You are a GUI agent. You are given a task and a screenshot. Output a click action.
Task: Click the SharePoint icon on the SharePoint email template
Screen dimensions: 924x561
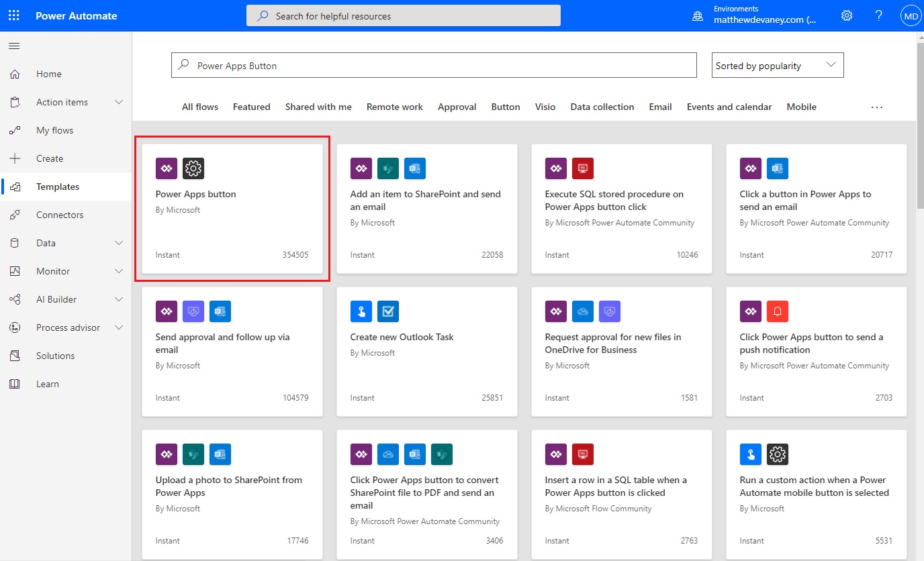tap(387, 168)
